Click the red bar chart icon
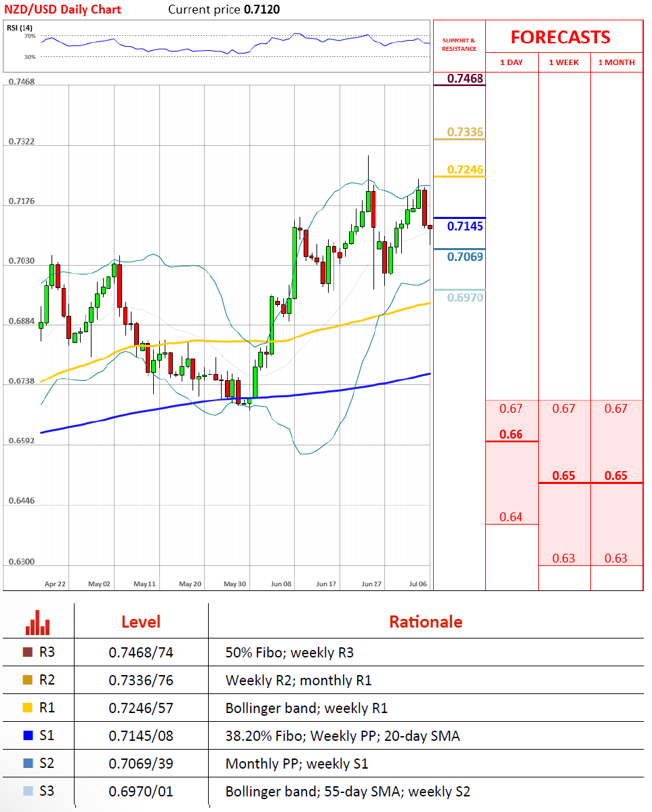Screen dimensions: 652x812 coord(38,622)
